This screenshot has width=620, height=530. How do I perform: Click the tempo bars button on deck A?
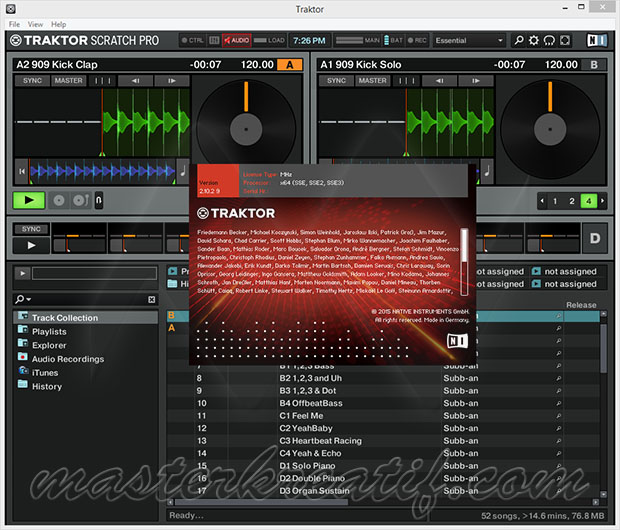coord(102,81)
